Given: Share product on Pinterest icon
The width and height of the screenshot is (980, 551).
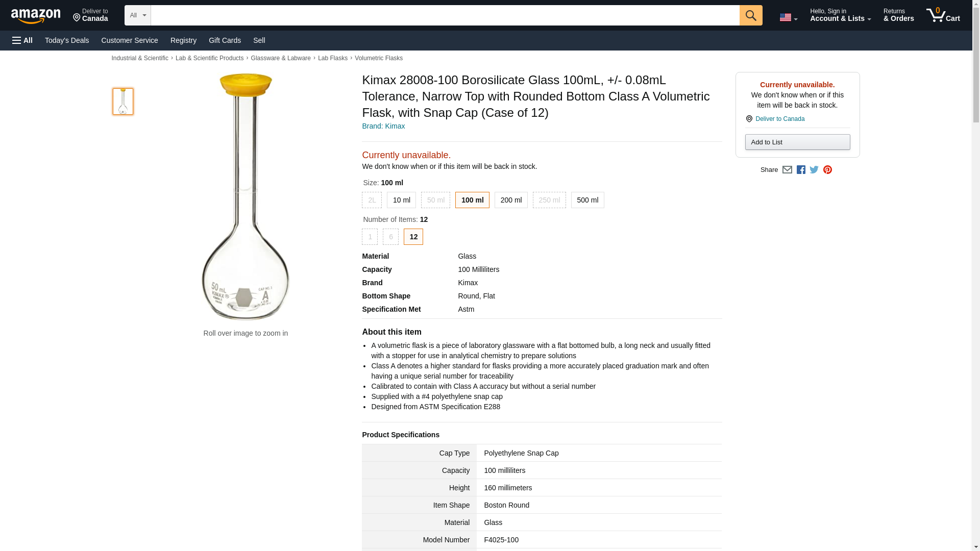Looking at the screenshot, I should 827,170.
